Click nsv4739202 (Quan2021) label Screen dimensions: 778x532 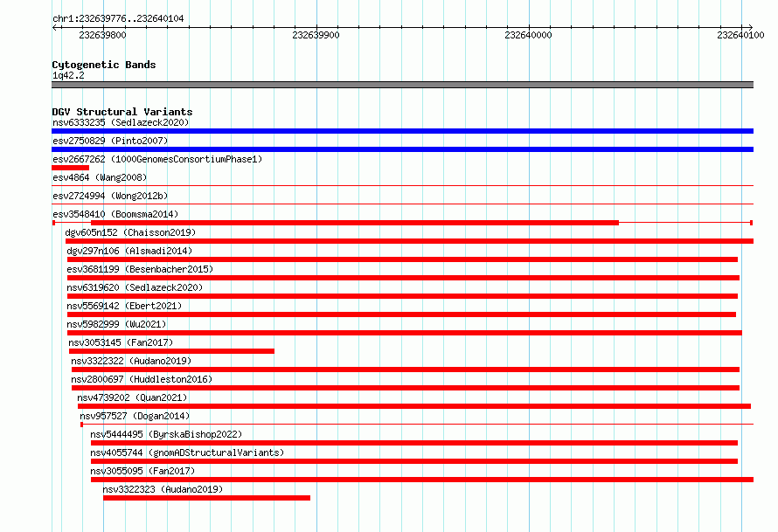click(132, 397)
